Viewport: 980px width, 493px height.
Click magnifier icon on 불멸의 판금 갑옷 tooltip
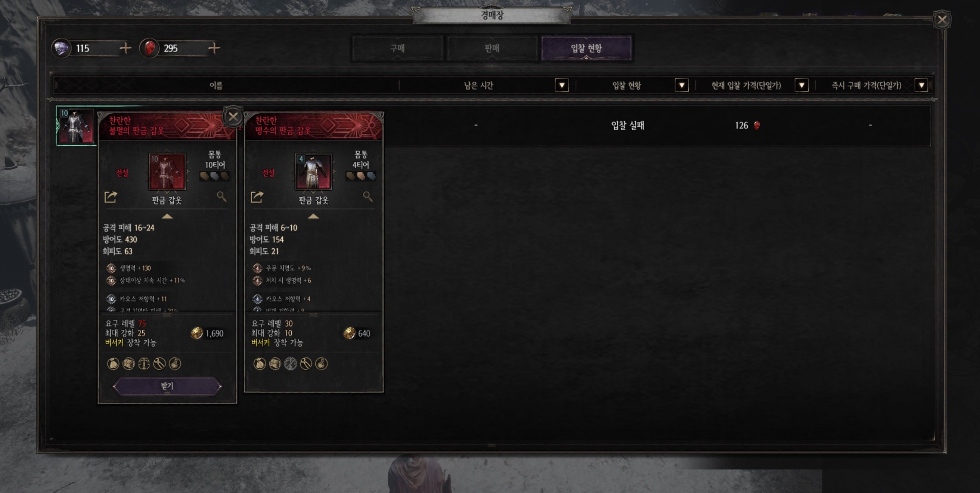coord(221,197)
